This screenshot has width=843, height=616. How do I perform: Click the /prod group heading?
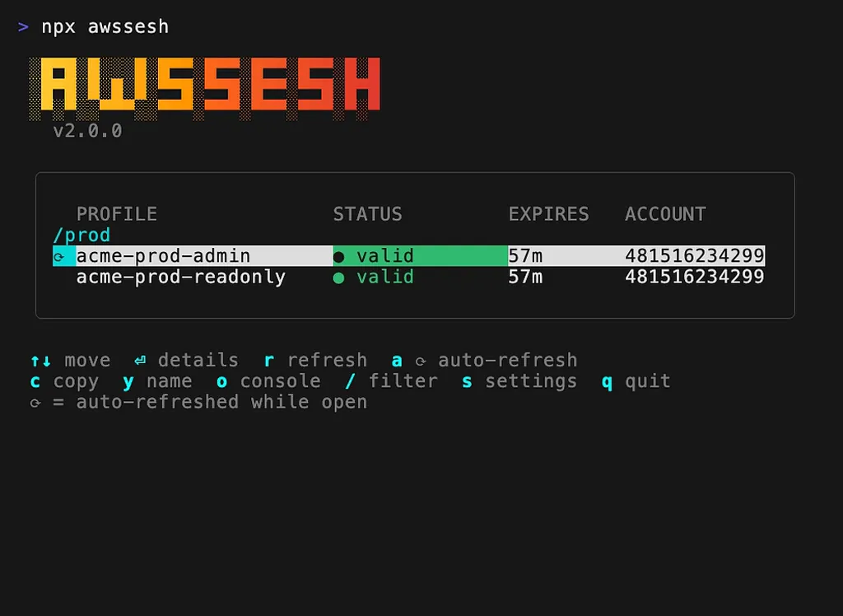point(82,235)
